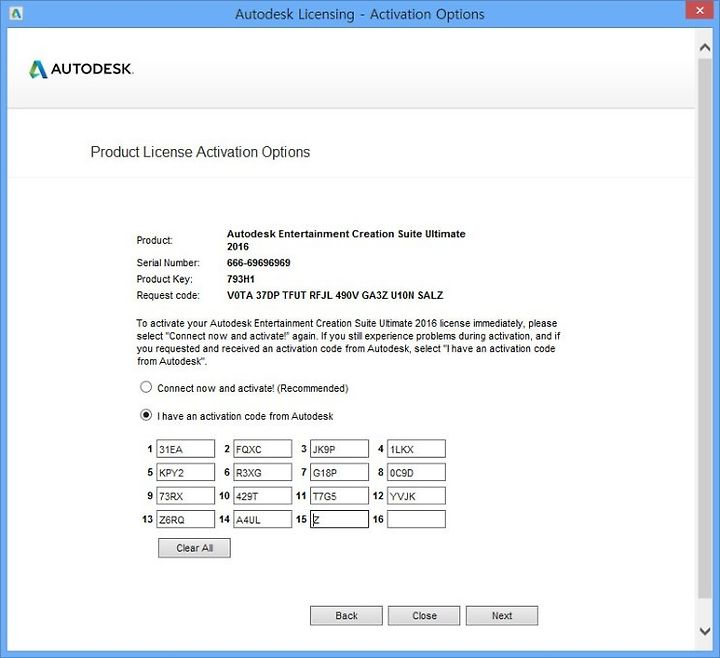The height and width of the screenshot is (658, 720).
Task: Click activation code field 8 containing 0C9D
Action: (x=416, y=472)
